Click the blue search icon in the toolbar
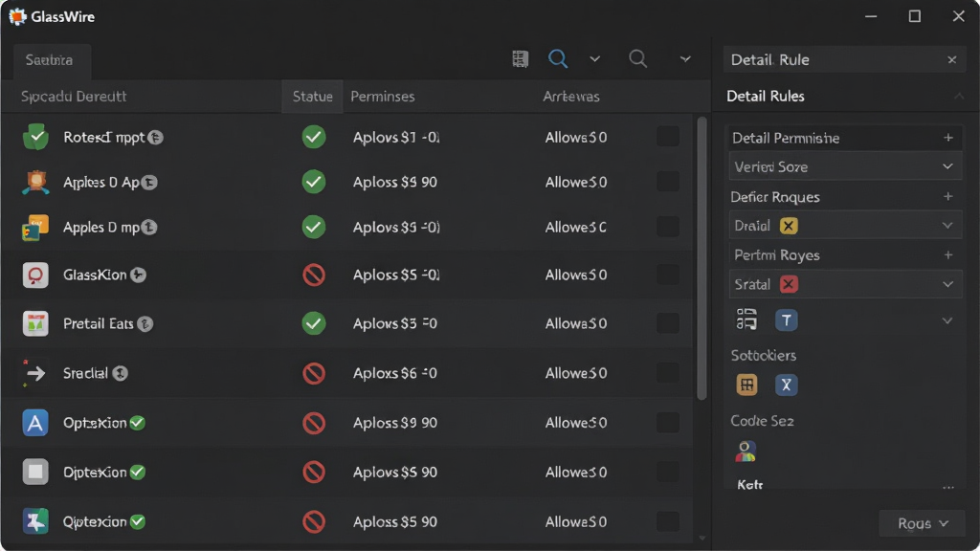Screen dimensions: 980x551 pos(558,58)
